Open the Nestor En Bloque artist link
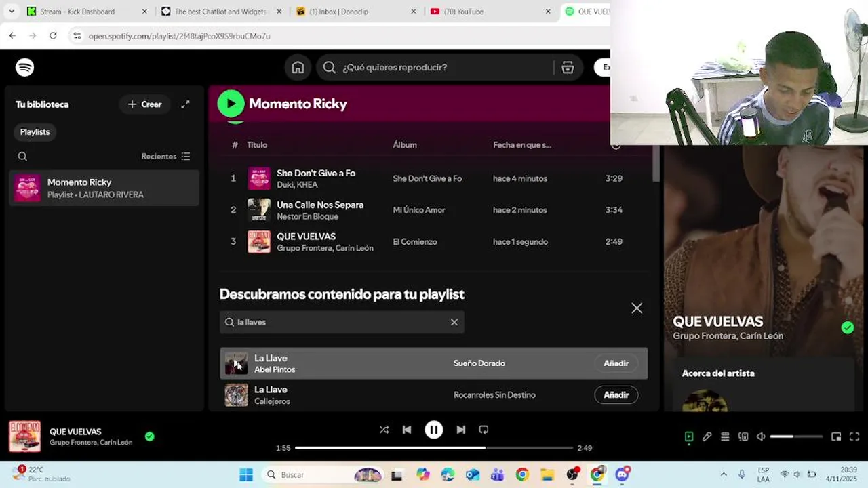Screen dimensions: 868x488 307,216
